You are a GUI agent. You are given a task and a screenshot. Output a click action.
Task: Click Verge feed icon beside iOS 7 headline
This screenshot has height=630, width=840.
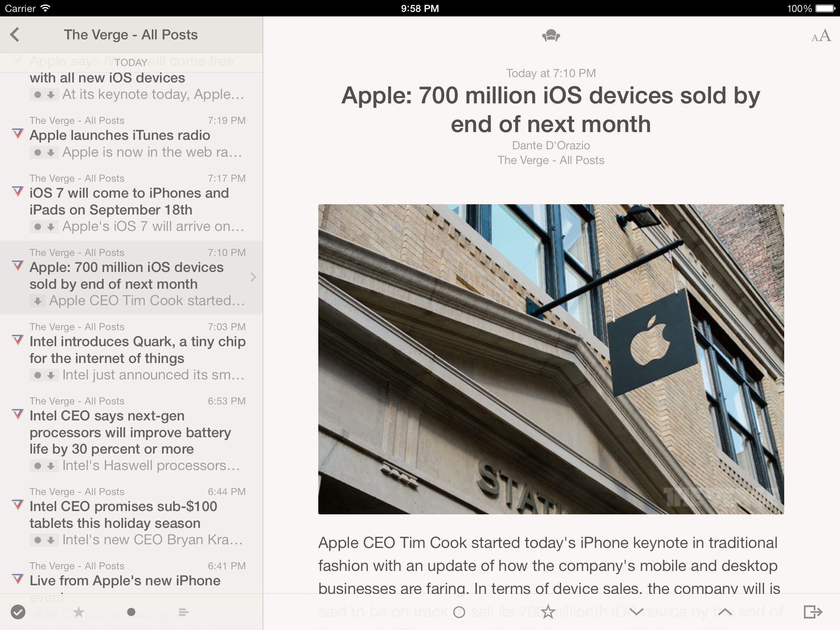coord(18,191)
